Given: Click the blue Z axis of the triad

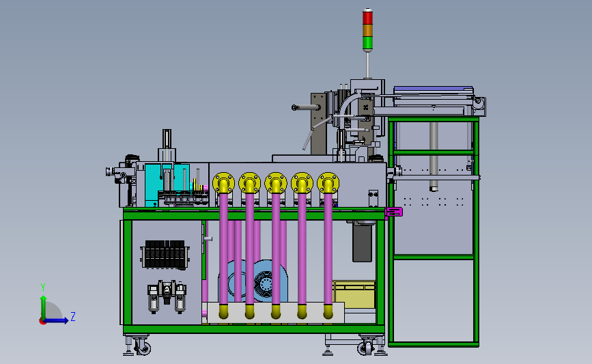Looking at the screenshot, I should point(57,320).
